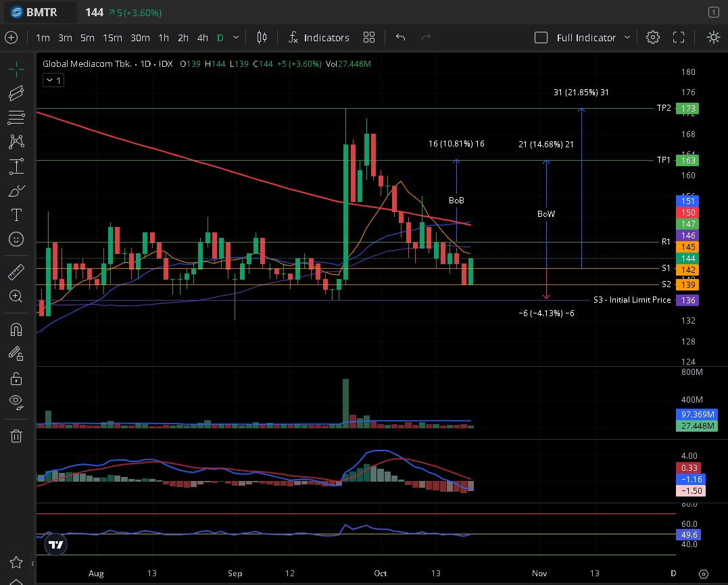The width and height of the screenshot is (728, 585).
Task: Click the undo arrow
Action: pos(400,38)
